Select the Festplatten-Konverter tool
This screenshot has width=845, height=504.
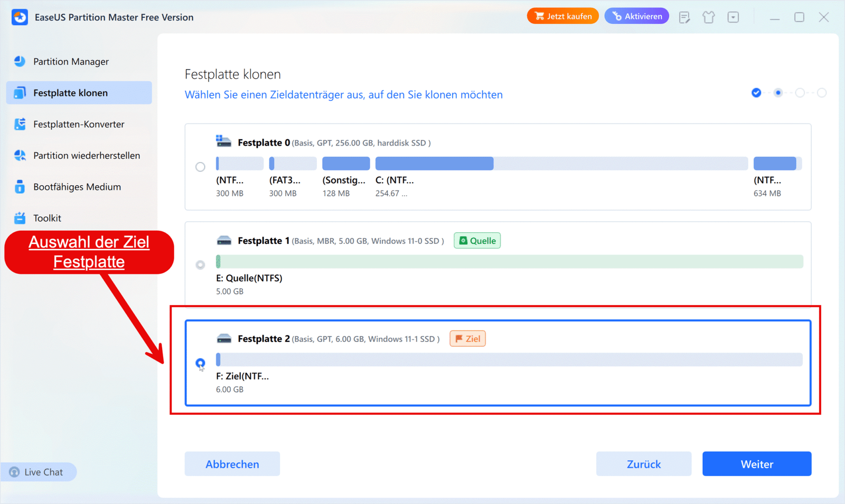[80, 124]
